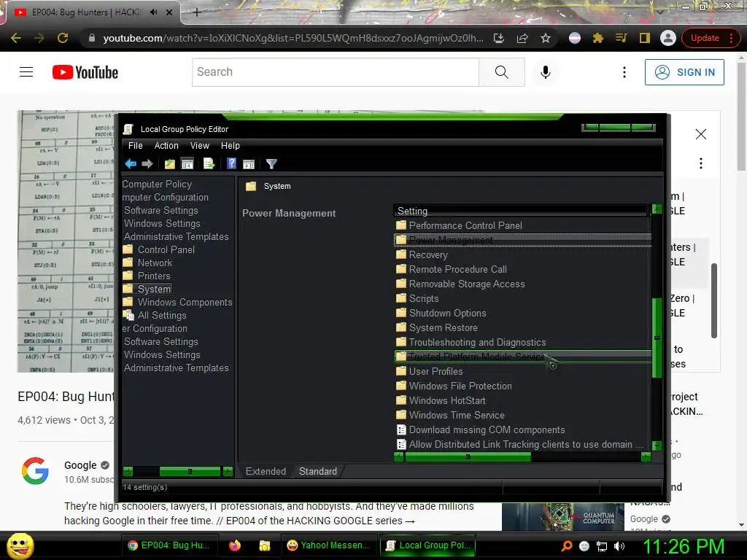
Task: Click the browser back arrow
Action: pyautogui.click(x=16, y=38)
